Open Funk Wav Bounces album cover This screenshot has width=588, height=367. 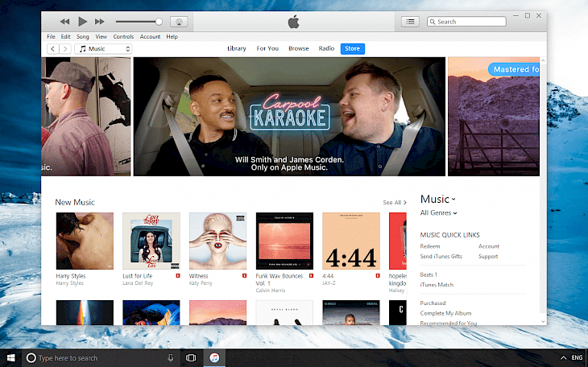284,241
